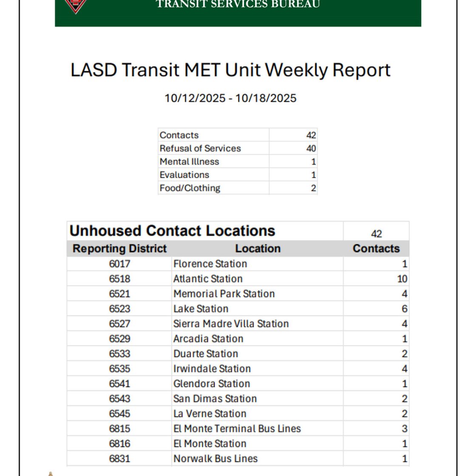
Task: Click the Mental Illness summary cell
Action: coord(190,161)
